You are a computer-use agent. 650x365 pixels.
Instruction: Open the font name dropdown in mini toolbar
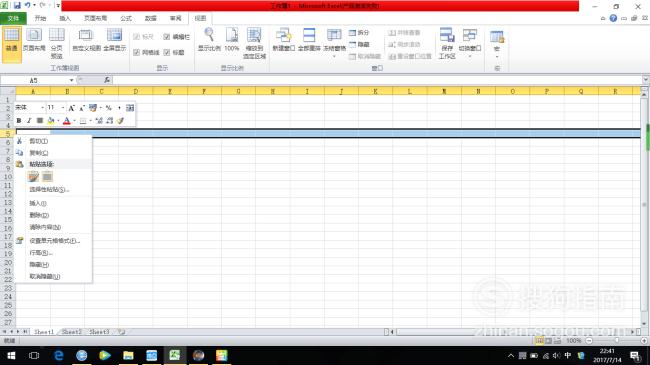point(42,108)
